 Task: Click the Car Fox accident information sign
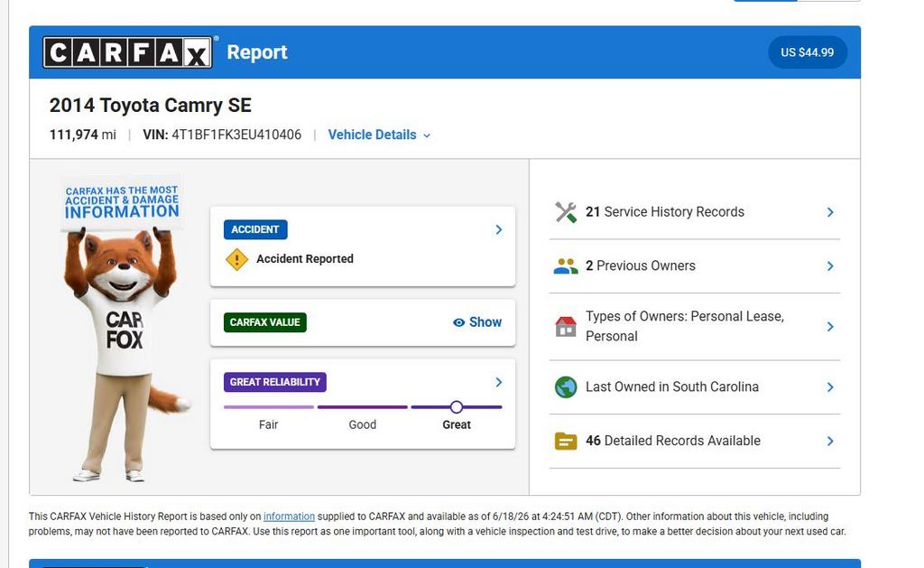(122, 202)
